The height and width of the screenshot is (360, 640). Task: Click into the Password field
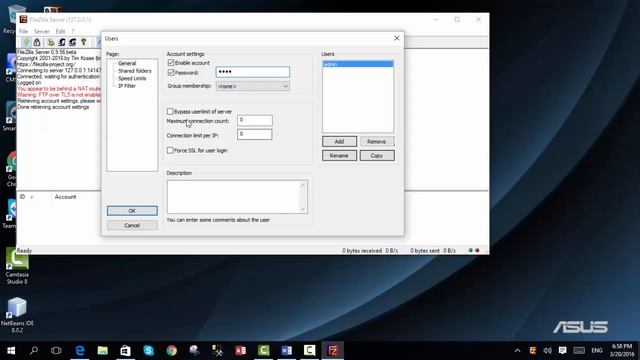[253, 72]
